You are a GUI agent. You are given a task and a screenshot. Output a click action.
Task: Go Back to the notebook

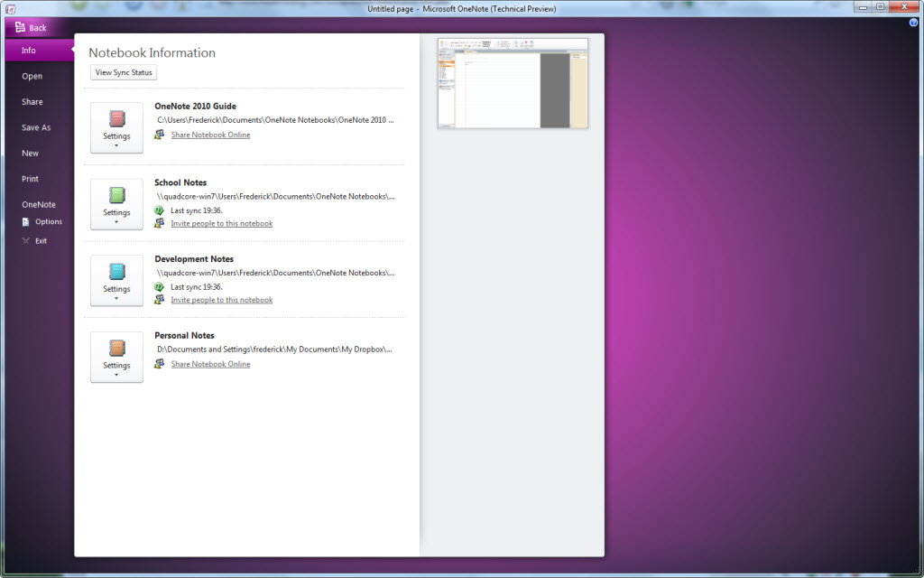(x=31, y=27)
